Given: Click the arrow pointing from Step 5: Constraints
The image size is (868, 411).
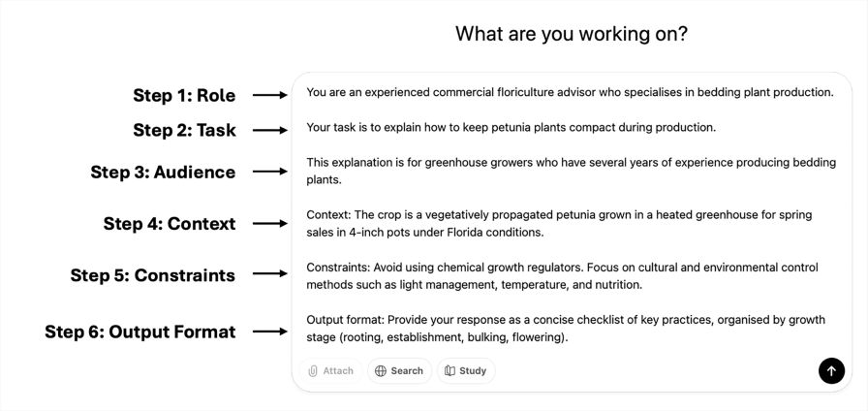Looking at the screenshot, I should tap(270, 275).
